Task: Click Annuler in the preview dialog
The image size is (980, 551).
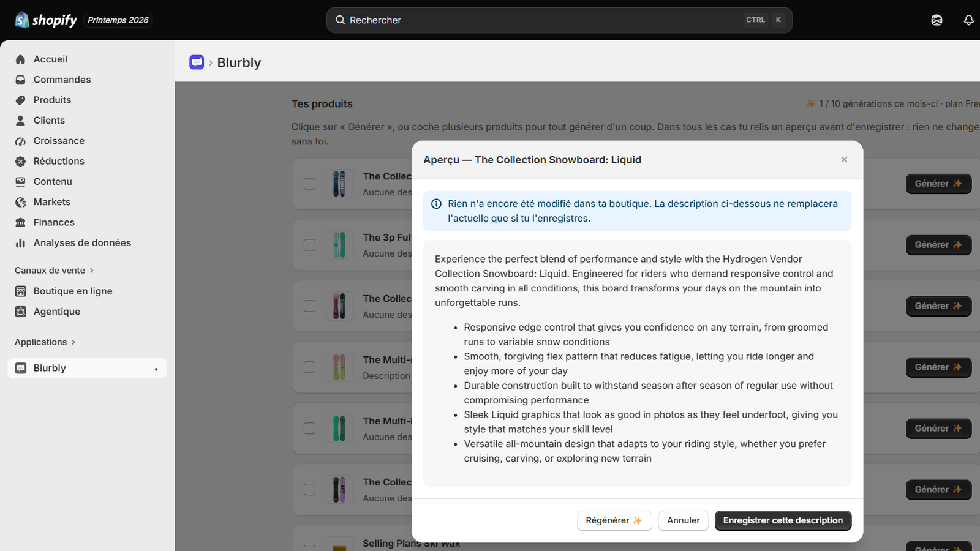Action: coord(684,520)
